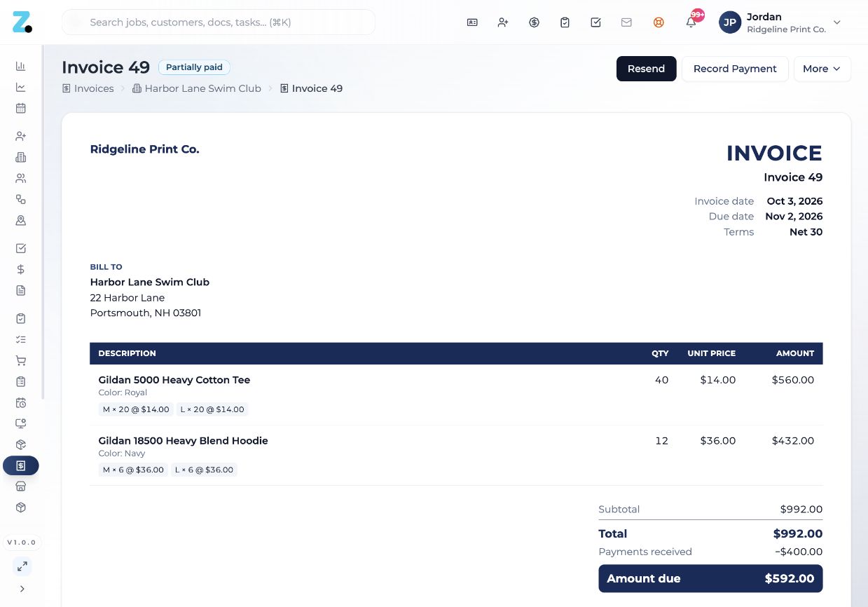
Task: Click the Payments received −$400.00 value
Action: (x=799, y=552)
